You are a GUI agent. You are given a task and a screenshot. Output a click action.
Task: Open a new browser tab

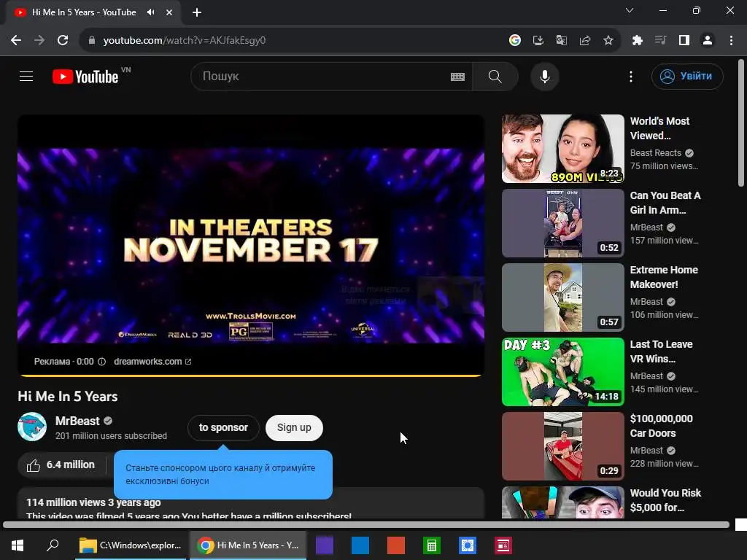coord(197,12)
